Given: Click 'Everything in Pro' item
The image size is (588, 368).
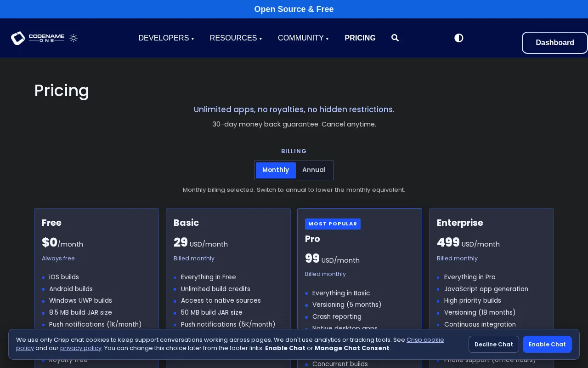Looking at the screenshot, I should click(470, 277).
